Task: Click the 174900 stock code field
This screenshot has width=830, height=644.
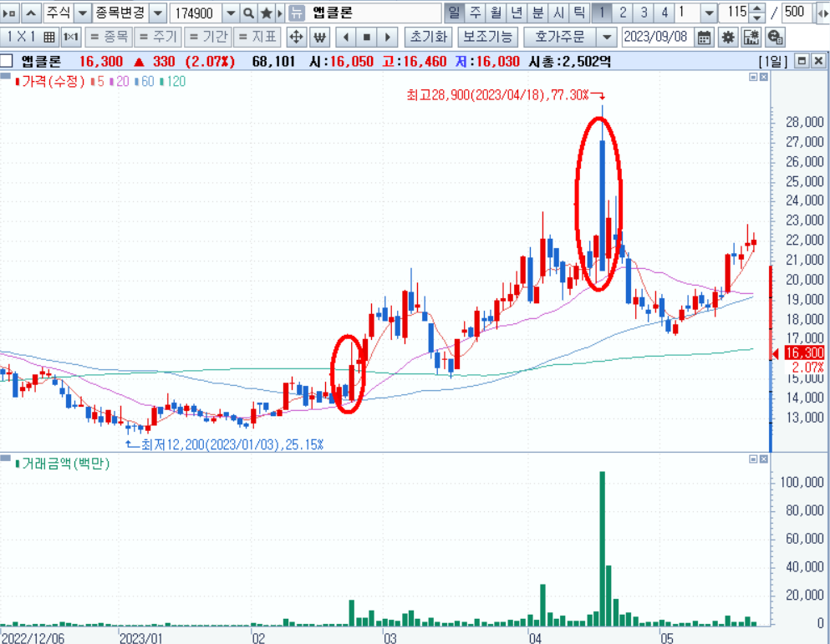Action: 196,13
